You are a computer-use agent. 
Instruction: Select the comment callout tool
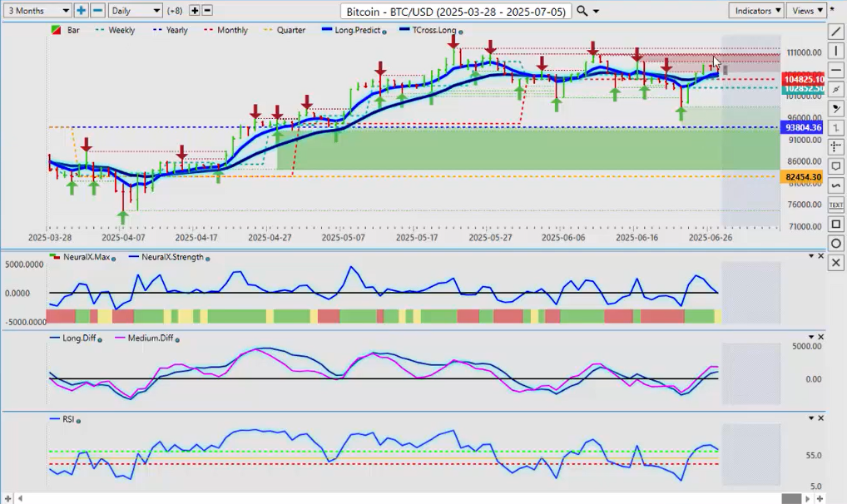click(x=835, y=166)
